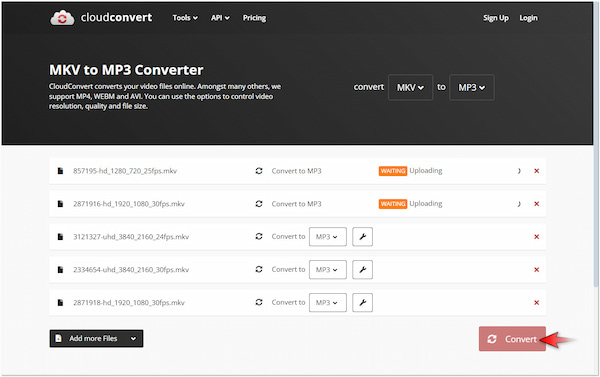Image resolution: width=600 pixels, height=377 pixels.
Task: Open wrench settings for 3121327-uhd file
Action: (x=362, y=237)
